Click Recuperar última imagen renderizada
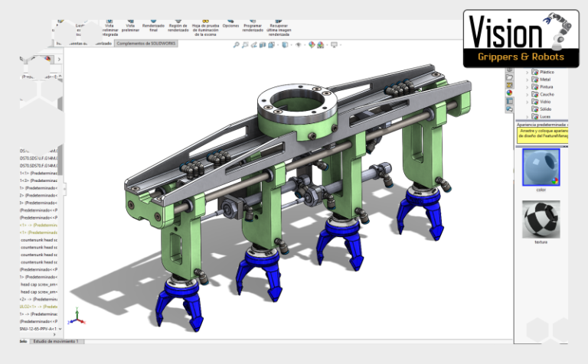 click(x=278, y=28)
